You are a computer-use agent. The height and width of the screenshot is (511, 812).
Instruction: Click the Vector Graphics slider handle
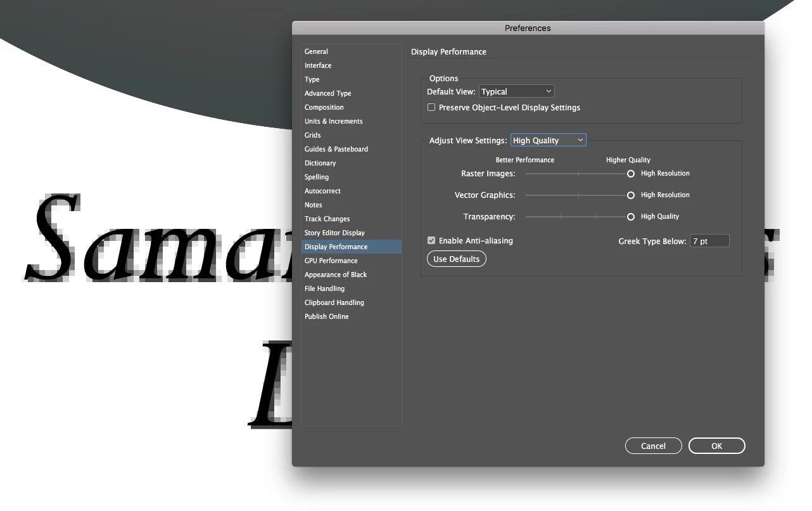[x=631, y=195]
